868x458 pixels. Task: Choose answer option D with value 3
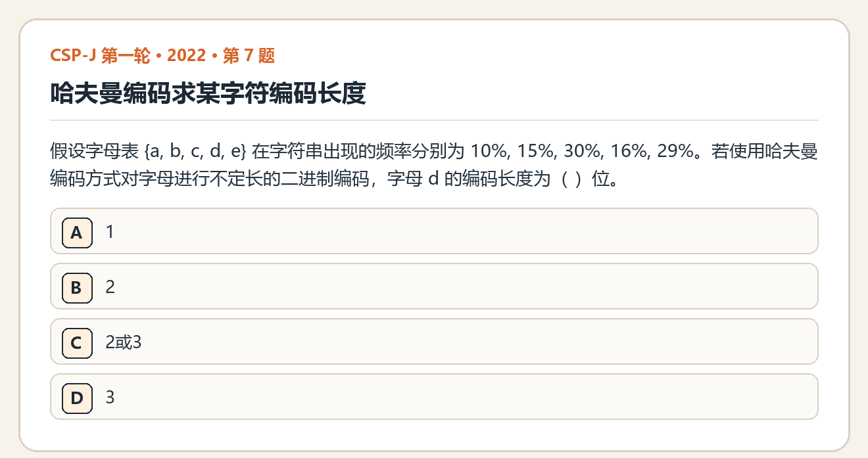pos(434,396)
